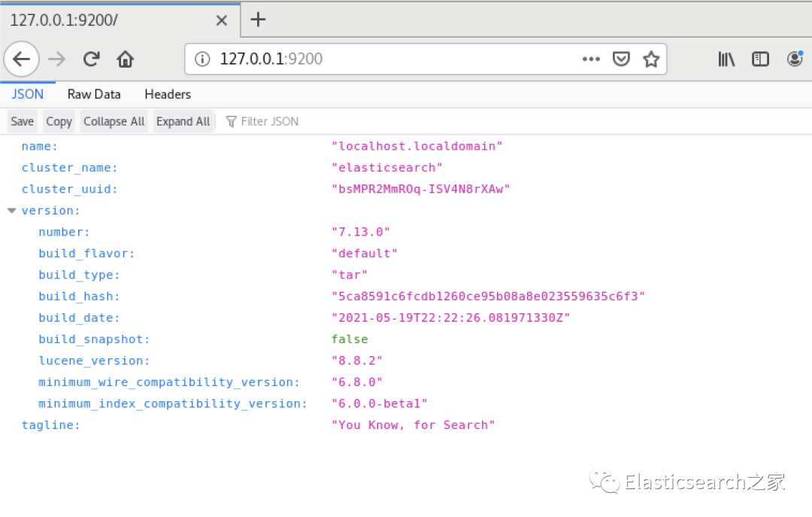
Task: Collapse the version object twisty
Action: [11, 211]
